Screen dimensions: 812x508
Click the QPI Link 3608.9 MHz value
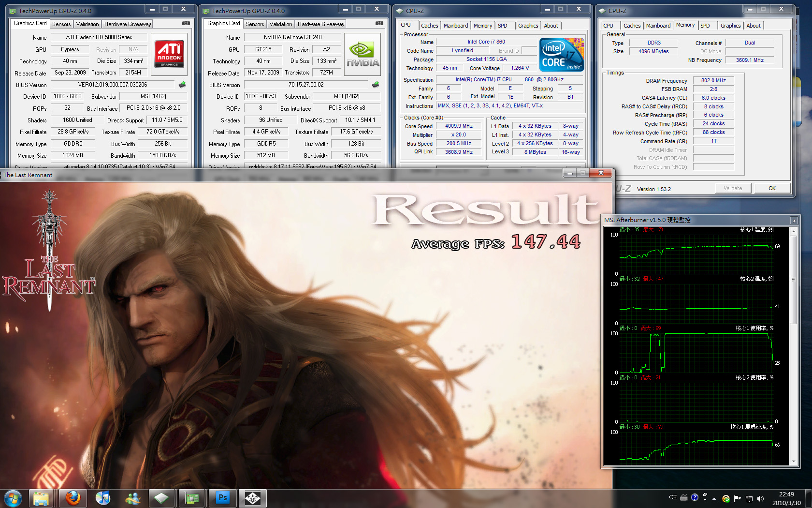point(459,152)
